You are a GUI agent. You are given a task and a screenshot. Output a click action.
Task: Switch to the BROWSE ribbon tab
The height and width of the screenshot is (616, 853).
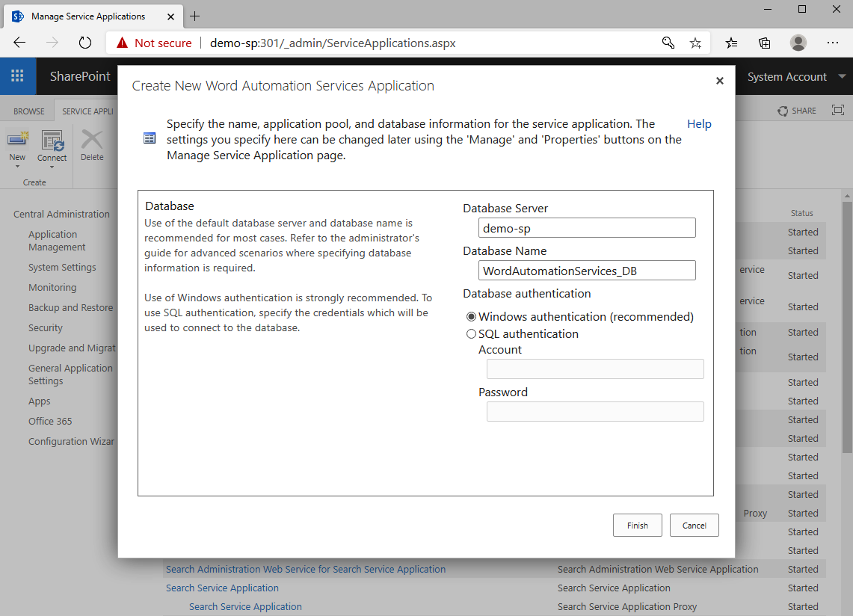coord(29,111)
